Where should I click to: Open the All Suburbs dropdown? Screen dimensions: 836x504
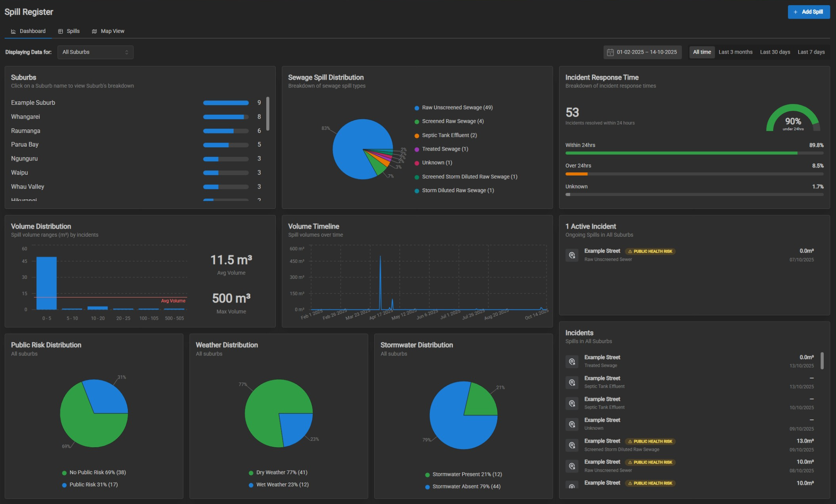[x=95, y=52]
